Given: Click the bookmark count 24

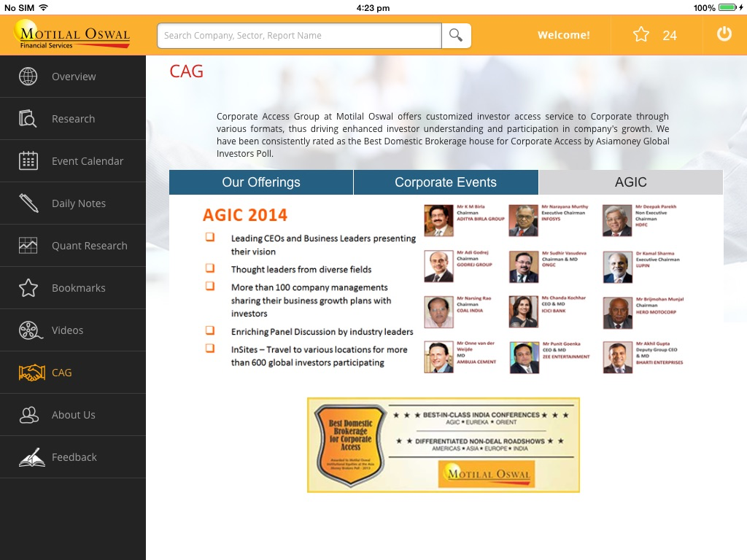Looking at the screenshot, I should pos(670,36).
